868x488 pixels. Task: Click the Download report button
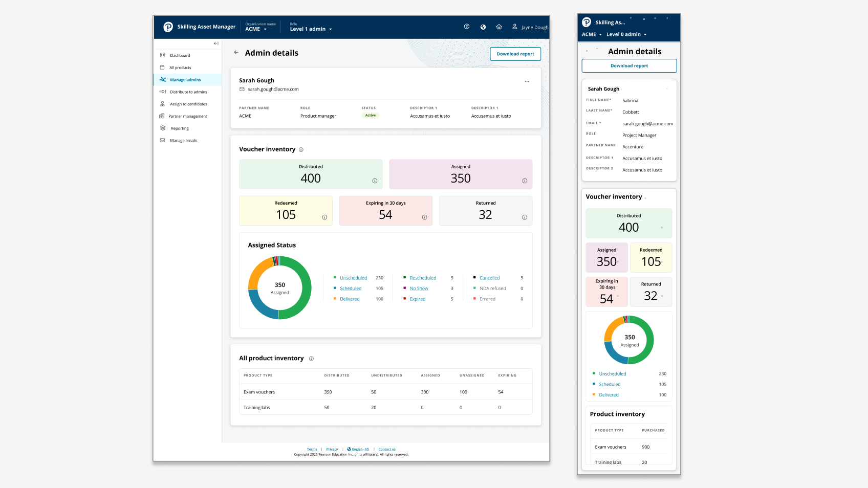515,54
